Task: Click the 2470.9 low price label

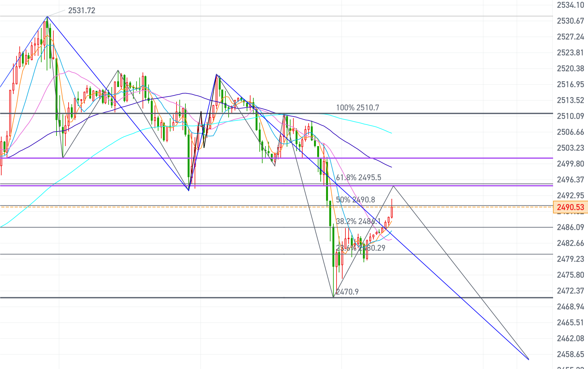Action: 347,292
